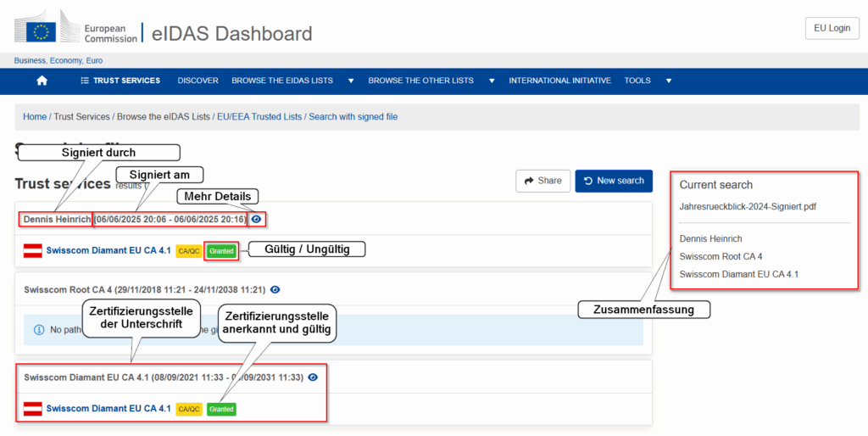Open Trust Services menu item

[120, 81]
